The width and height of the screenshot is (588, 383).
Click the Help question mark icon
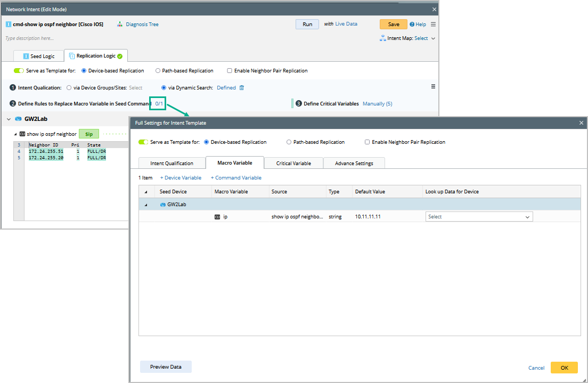tap(412, 25)
